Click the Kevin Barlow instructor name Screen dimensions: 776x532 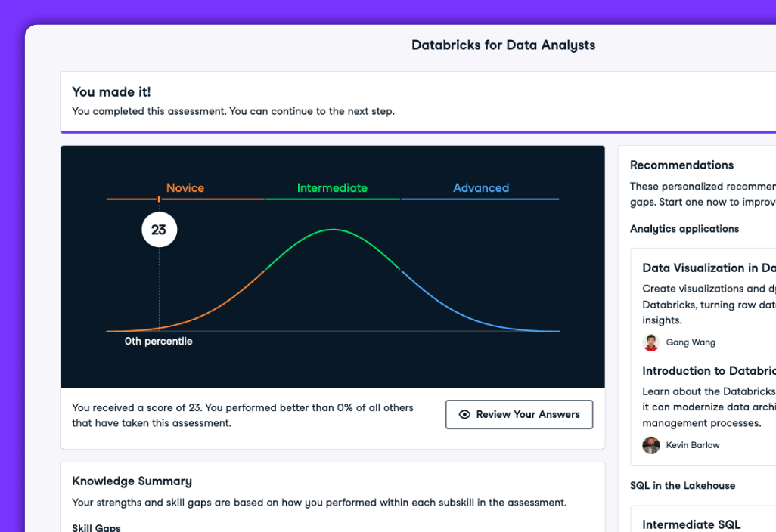tap(693, 445)
